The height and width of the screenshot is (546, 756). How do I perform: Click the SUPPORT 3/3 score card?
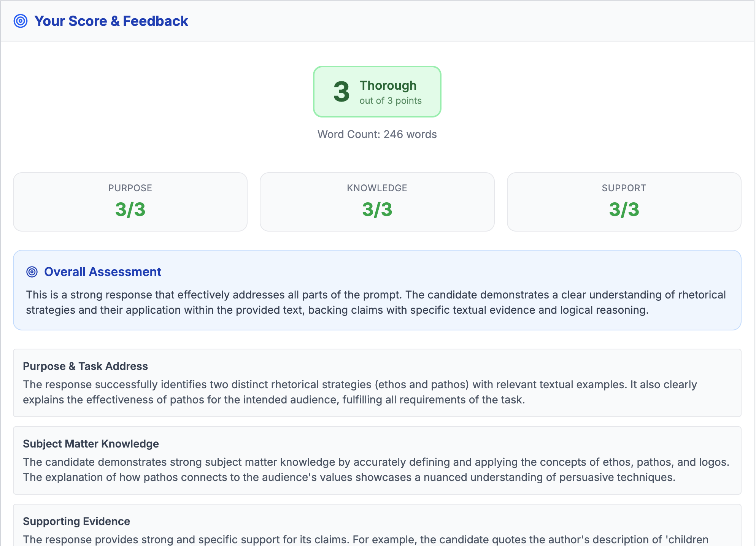(623, 202)
